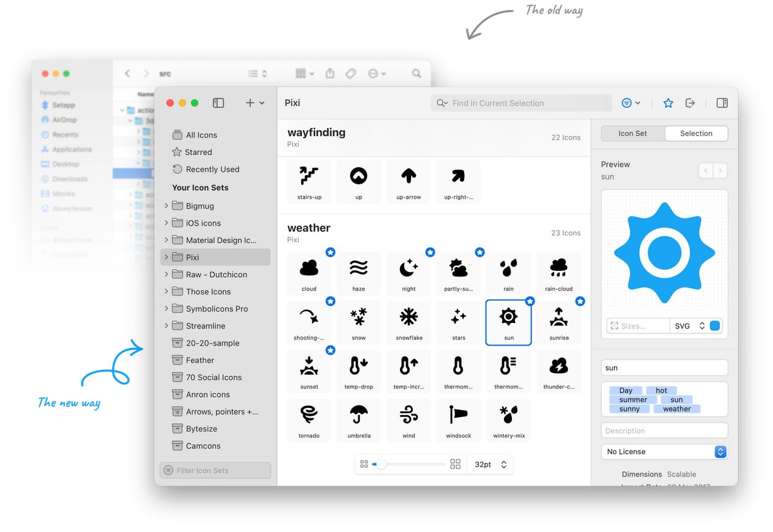Unstar the sun icon badge
The height and width of the screenshot is (532, 773).
click(x=530, y=301)
